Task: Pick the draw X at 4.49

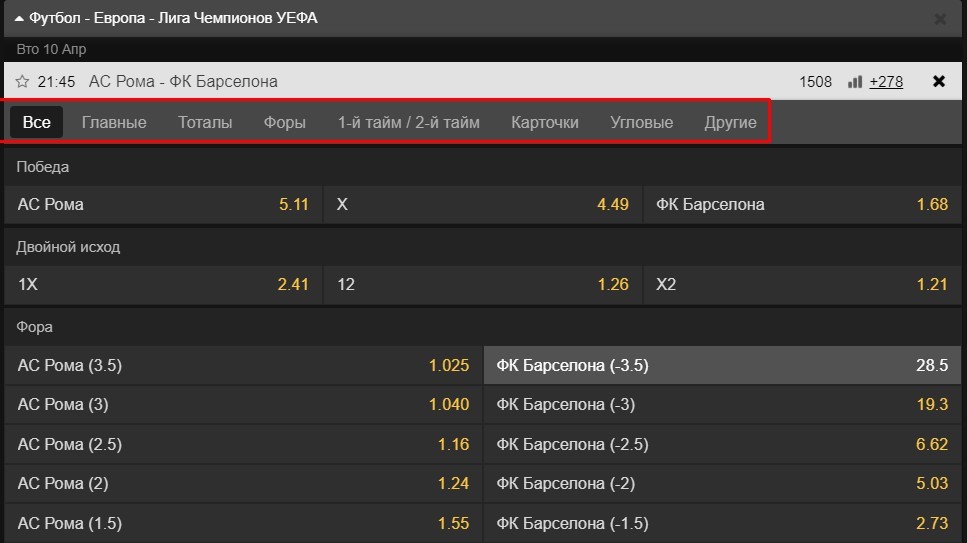Action: pyautogui.click(x=483, y=204)
